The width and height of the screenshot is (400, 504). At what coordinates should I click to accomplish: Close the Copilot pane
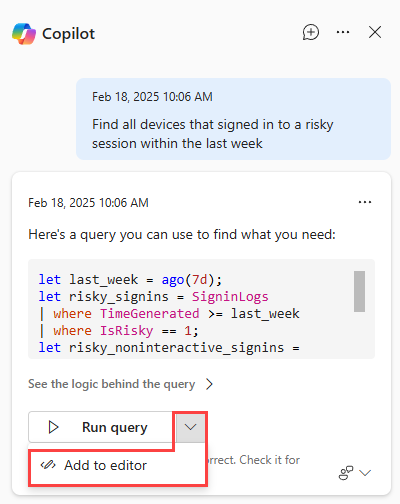375,32
